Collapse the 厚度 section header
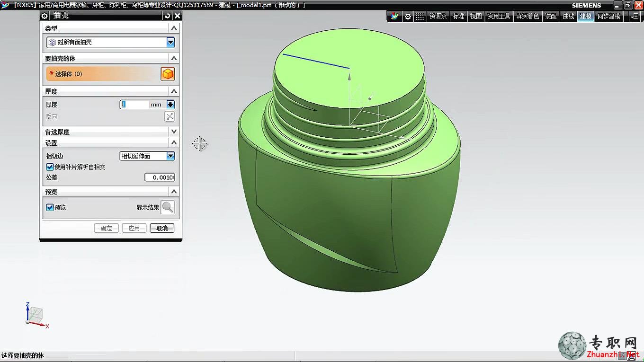The height and width of the screenshot is (362, 644). point(174,91)
